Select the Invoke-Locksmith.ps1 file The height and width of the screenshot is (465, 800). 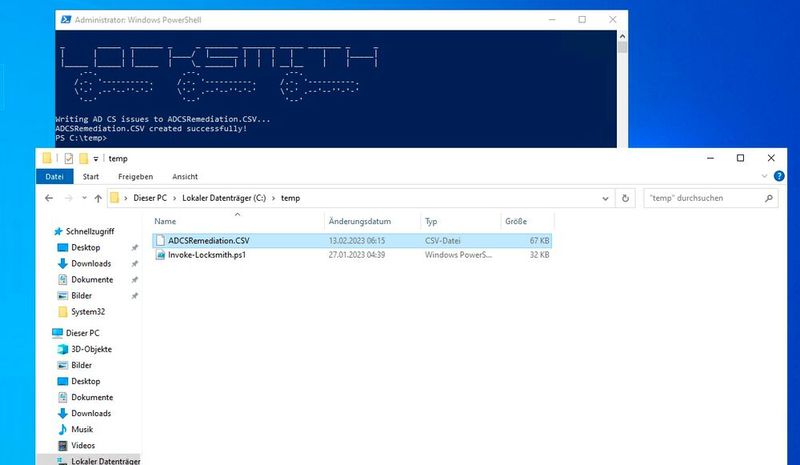[x=352, y=255]
